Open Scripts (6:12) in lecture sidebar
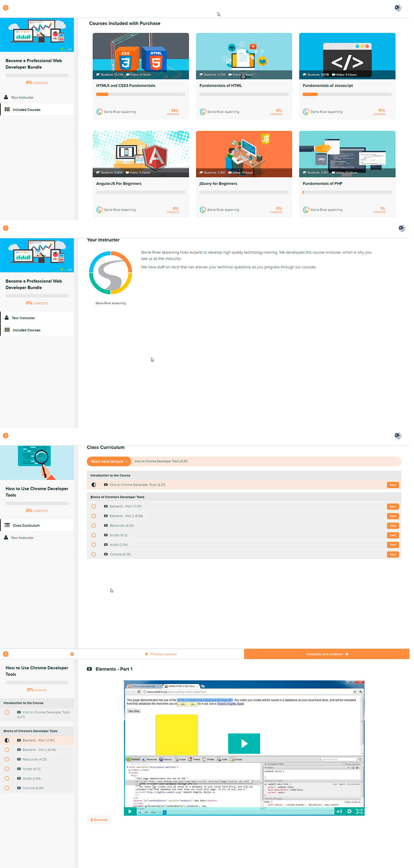This screenshot has height=868, width=414. (37, 769)
